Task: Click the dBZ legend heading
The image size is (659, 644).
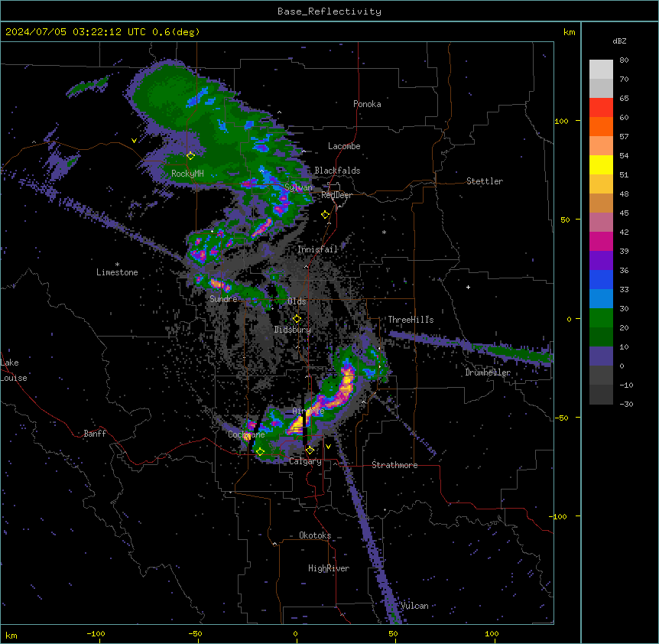Action: [x=619, y=41]
